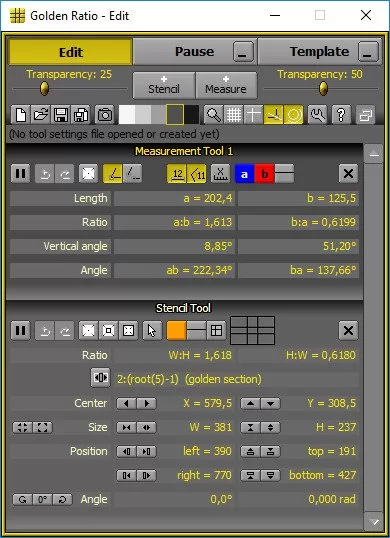Minimize via button beside Template
This screenshot has height=538, width=390.
[x=368, y=52]
